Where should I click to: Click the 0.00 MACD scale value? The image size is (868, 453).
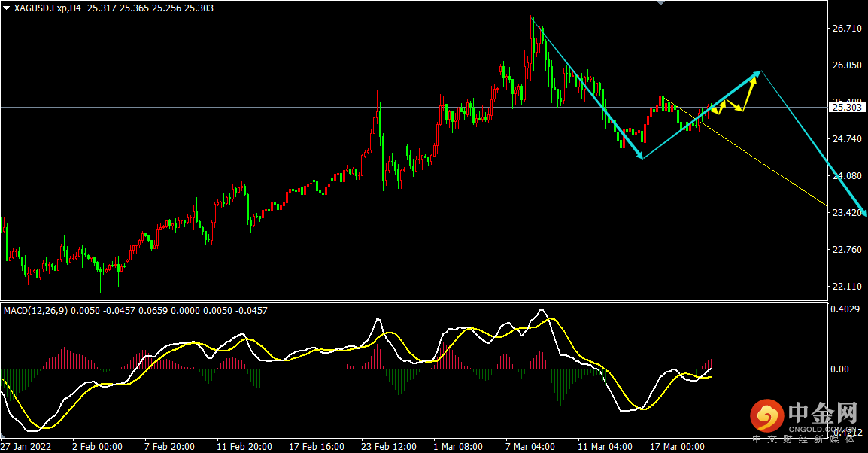click(x=839, y=369)
